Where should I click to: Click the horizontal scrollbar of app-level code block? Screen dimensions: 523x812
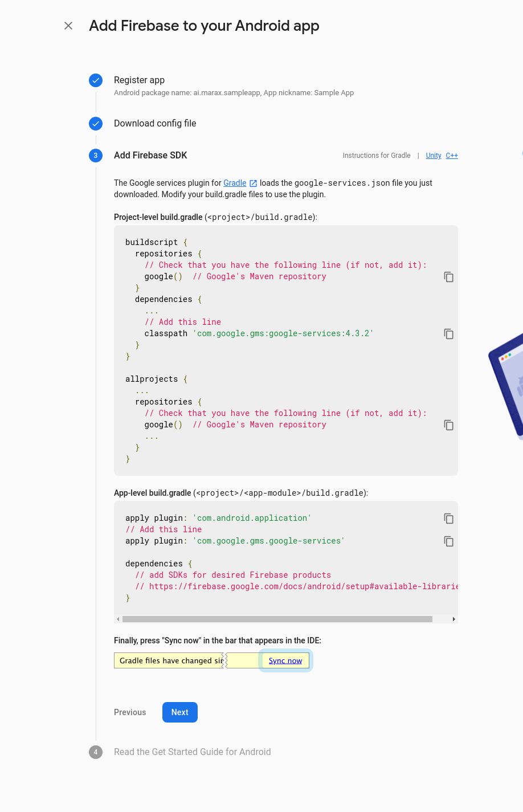[277, 619]
